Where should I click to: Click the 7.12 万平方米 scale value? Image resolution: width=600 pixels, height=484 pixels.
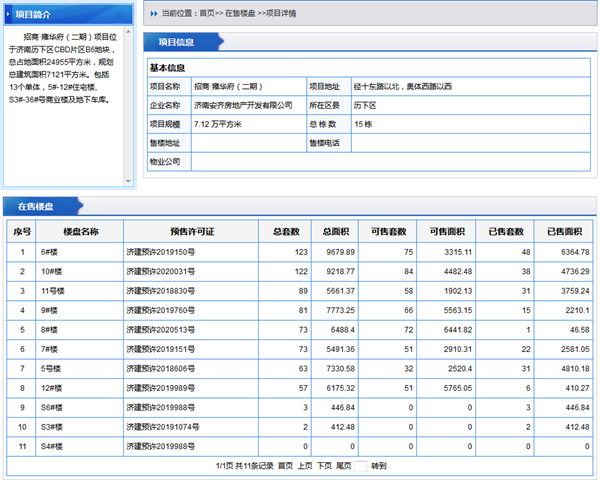click(218, 124)
